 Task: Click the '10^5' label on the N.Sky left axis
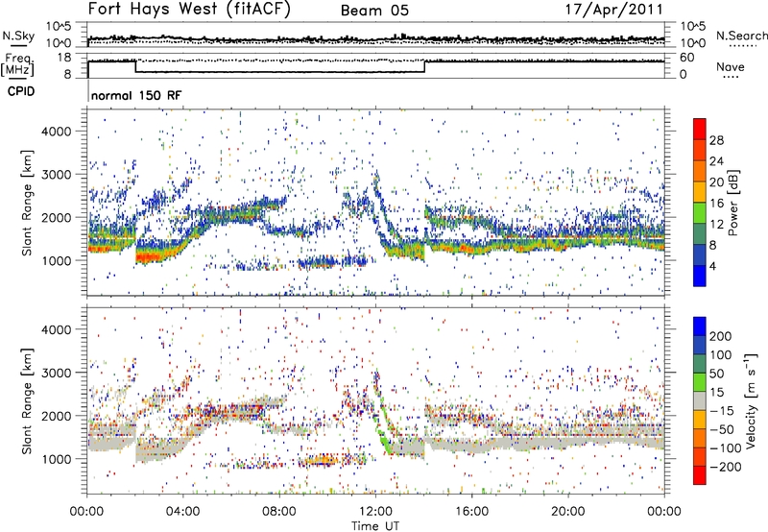point(59,27)
